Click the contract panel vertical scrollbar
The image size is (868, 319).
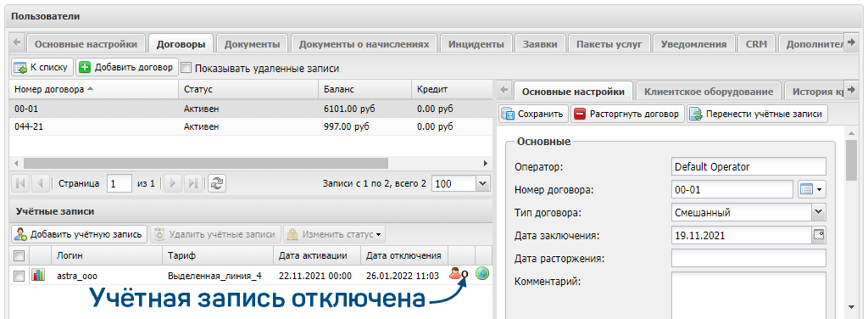pos(852,160)
